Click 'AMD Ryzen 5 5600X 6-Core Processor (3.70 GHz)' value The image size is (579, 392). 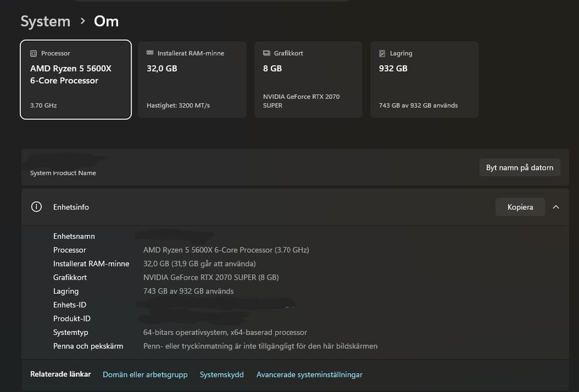click(226, 250)
